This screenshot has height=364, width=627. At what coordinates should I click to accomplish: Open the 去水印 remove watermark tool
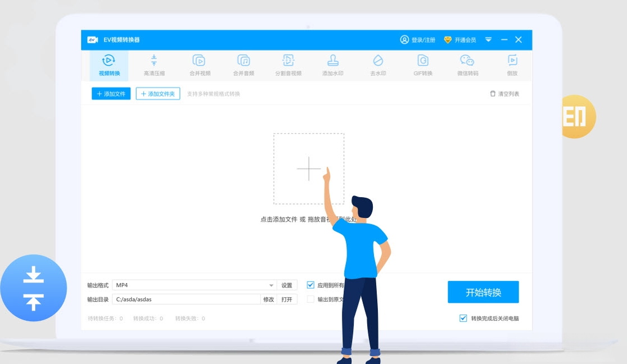click(x=378, y=66)
